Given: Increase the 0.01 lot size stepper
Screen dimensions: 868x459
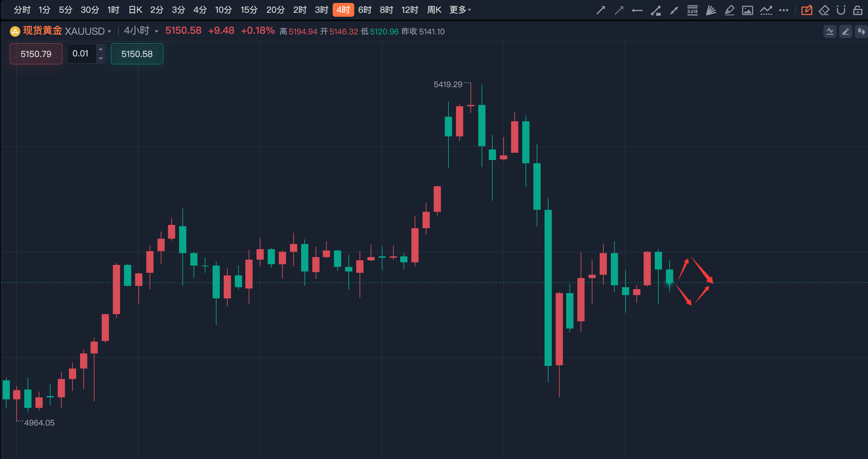Looking at the screenshot, I should [x=100, y=50].
